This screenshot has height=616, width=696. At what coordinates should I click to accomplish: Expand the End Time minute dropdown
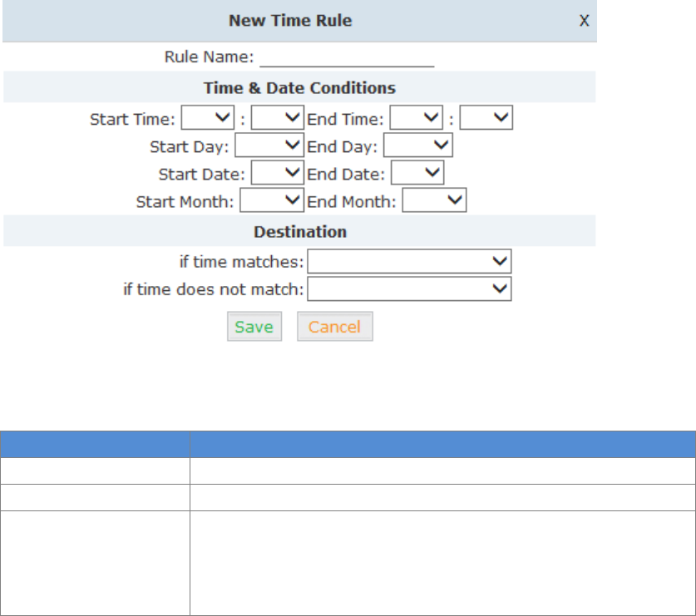(x=487, y=119)
